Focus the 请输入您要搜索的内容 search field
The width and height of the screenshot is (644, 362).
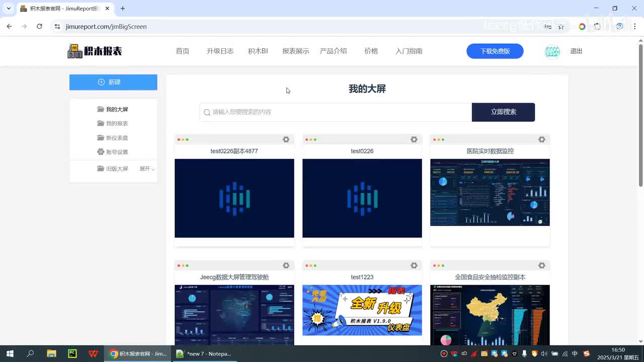(336, 112)
